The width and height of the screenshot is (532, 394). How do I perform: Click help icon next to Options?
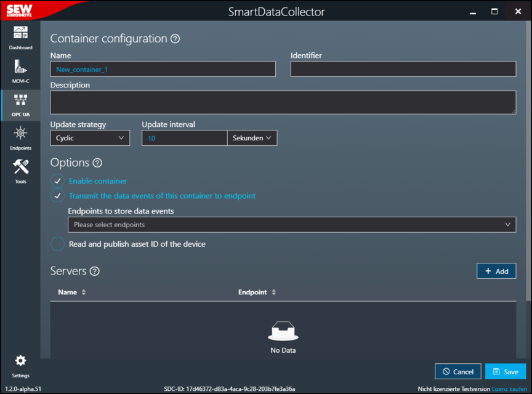[97, 163]
